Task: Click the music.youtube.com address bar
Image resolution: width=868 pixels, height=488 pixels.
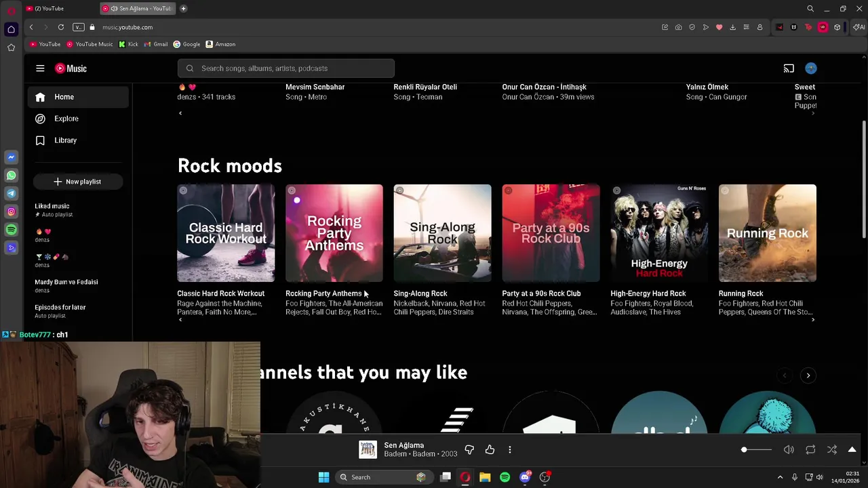Action: 127,27
